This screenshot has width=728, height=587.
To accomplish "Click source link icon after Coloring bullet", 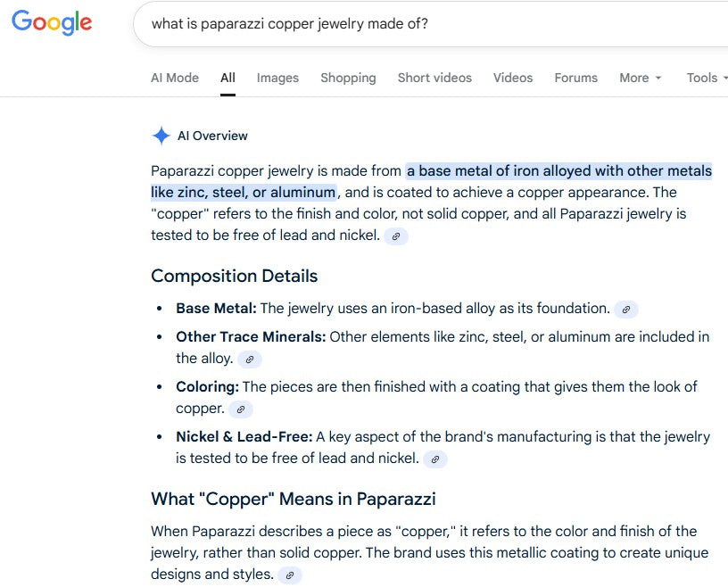I will 241,409.
